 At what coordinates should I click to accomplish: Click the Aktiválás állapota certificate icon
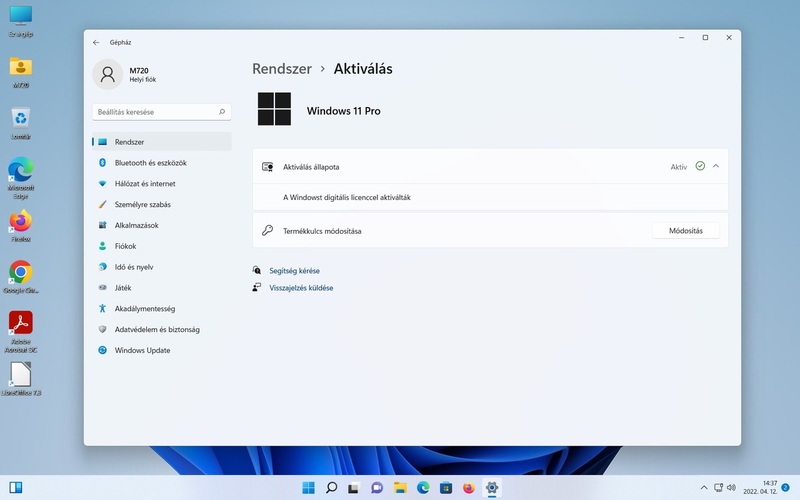[267, 167]
